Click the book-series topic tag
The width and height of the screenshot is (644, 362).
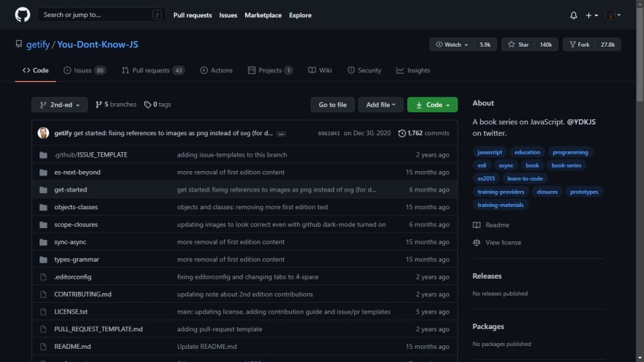tap(566, 165)
